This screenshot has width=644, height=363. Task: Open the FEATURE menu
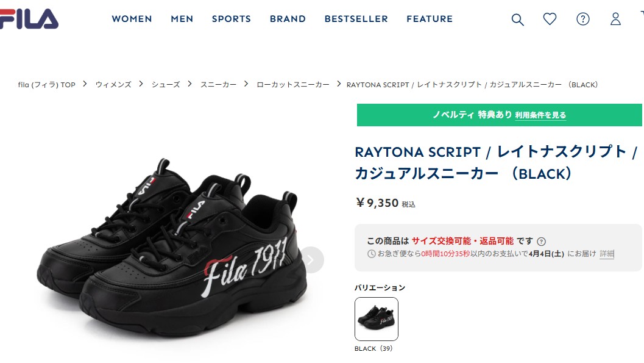(430, 19)
